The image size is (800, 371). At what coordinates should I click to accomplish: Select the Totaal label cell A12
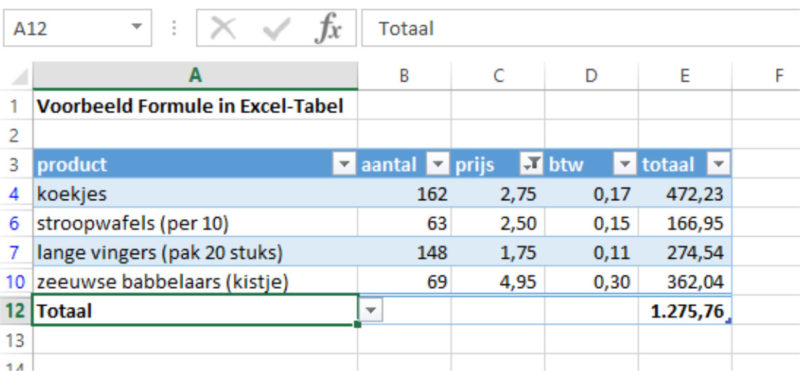click(x=195, y=310)
